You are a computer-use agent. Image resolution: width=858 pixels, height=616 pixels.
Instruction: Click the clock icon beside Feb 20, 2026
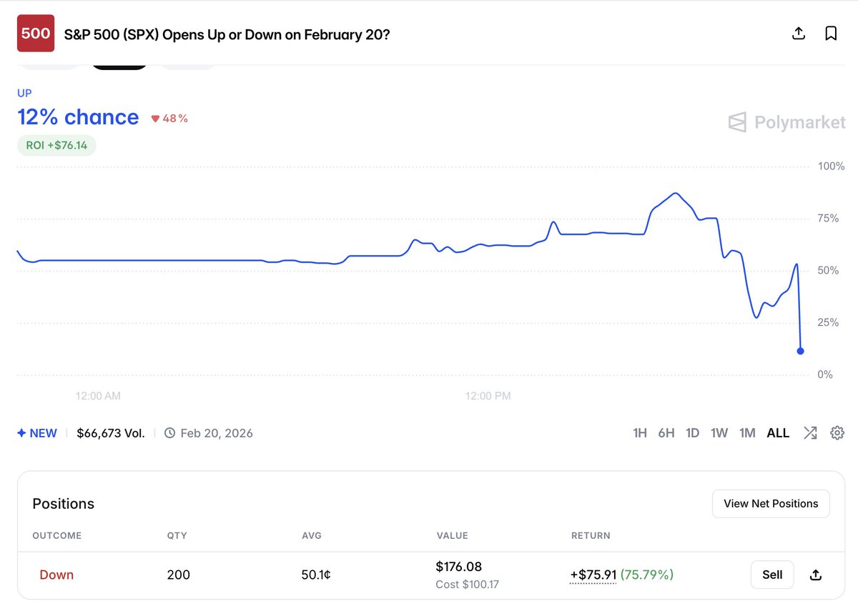169,433
